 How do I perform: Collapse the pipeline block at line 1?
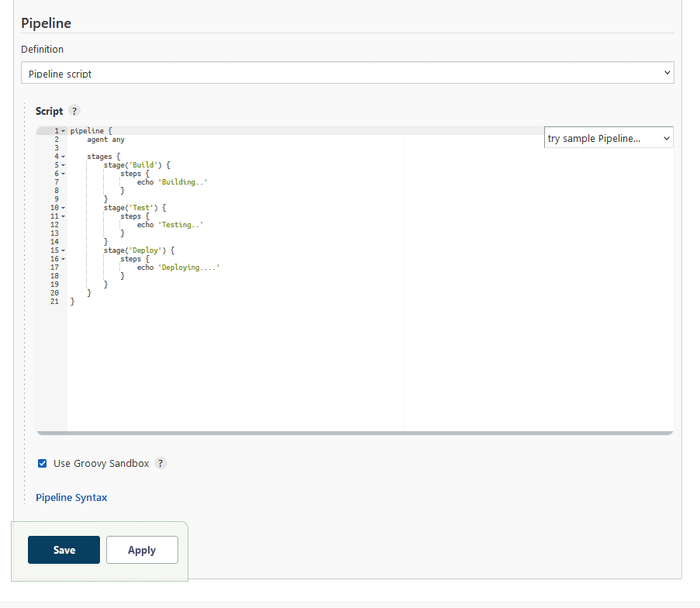coord(64,131)
